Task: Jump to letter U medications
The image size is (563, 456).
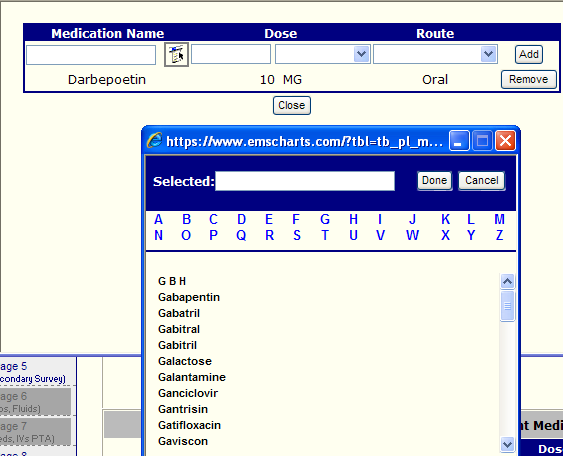Action: coord(353,236)
